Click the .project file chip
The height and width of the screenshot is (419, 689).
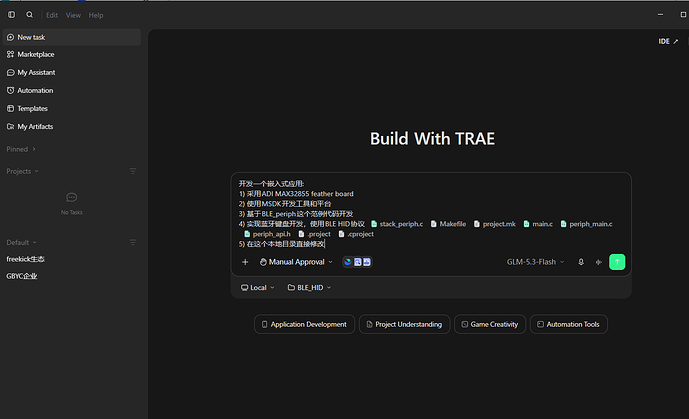(314, 234)
